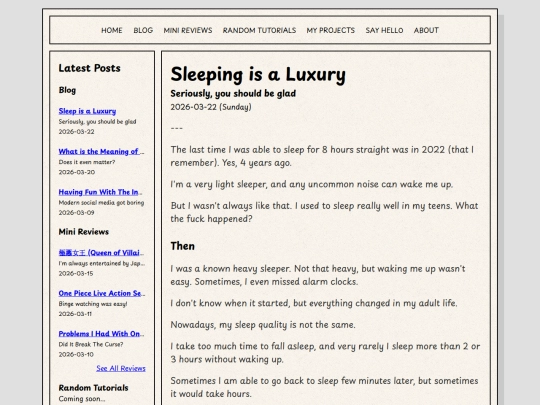This screenshot has width=540, height=405.
Task: Click the 'Blog' sidebar subheading
Action: pyautogui.click(x=67, y=90)
